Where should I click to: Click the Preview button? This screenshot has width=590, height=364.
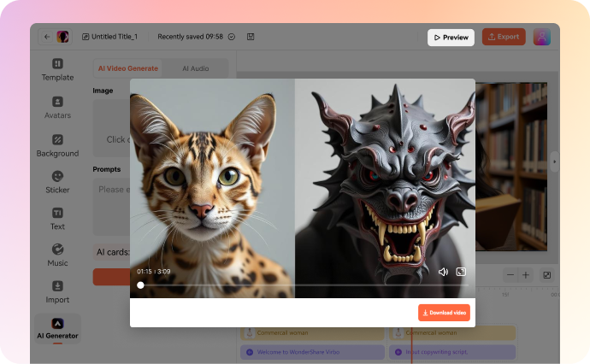point(451,38)
